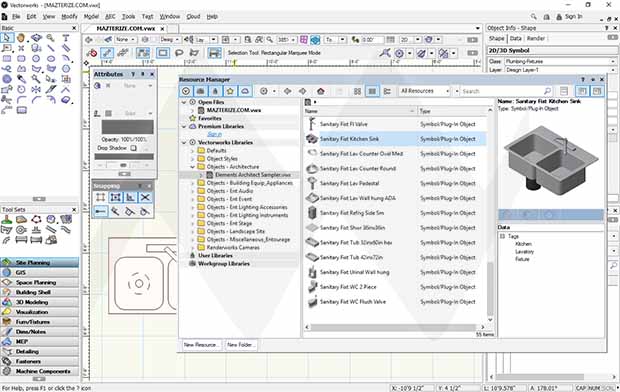This screenshot has height=392, width=620.
Task: Select Objects - Landscape Site folder
Action: (236, 231)
